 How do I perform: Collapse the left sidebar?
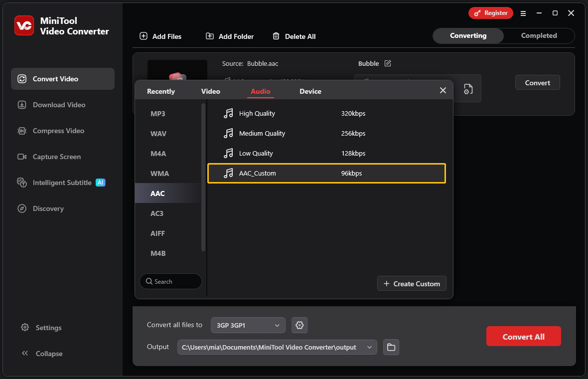(x=42, y=354)
